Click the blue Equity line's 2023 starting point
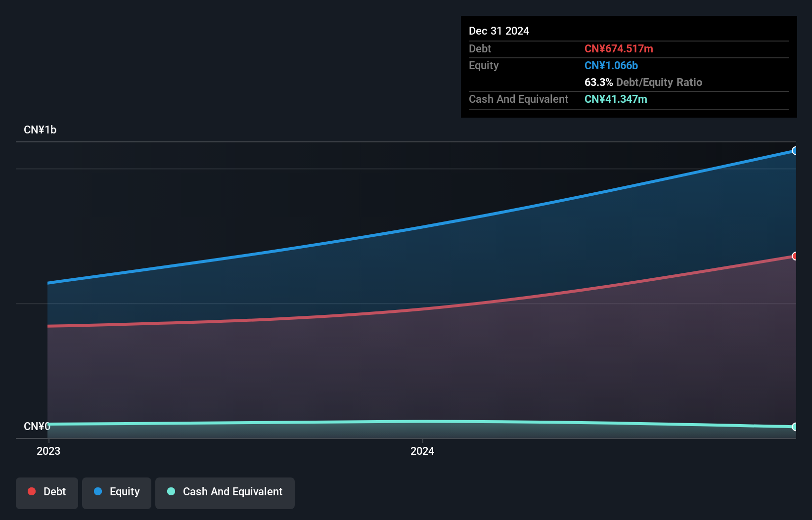The image size is (812, 520). pos(48,283)
